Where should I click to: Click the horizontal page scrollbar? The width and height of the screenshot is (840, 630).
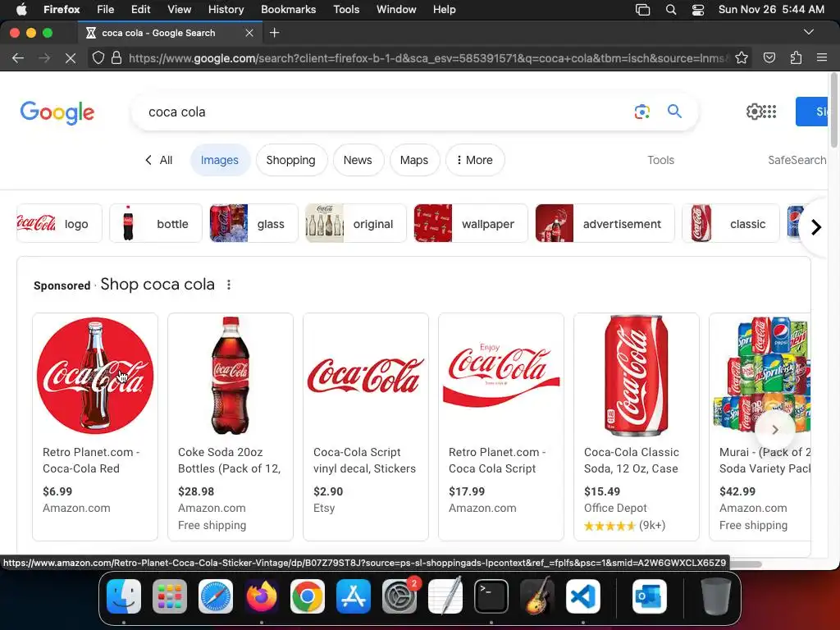pos(745,564)
